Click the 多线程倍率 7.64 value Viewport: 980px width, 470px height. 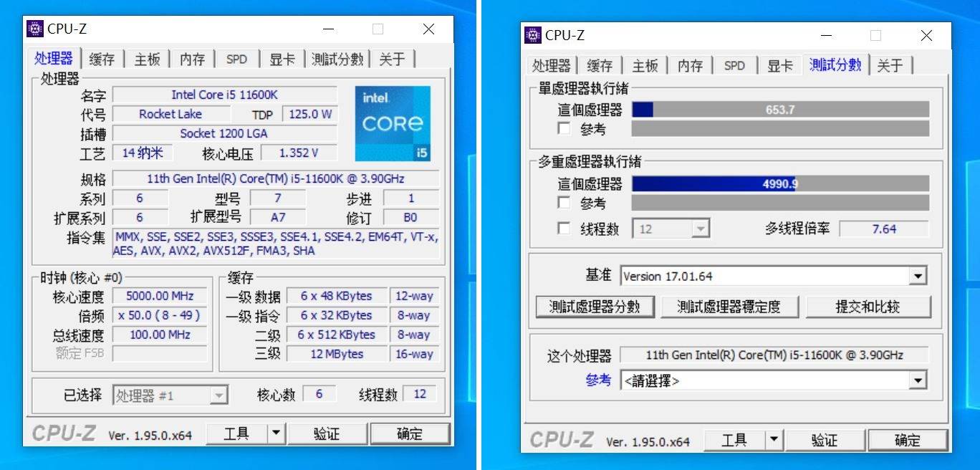point(884,229)
